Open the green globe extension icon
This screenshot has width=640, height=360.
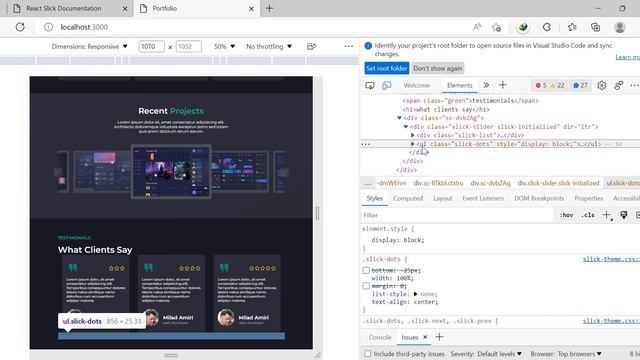(523, 27)
